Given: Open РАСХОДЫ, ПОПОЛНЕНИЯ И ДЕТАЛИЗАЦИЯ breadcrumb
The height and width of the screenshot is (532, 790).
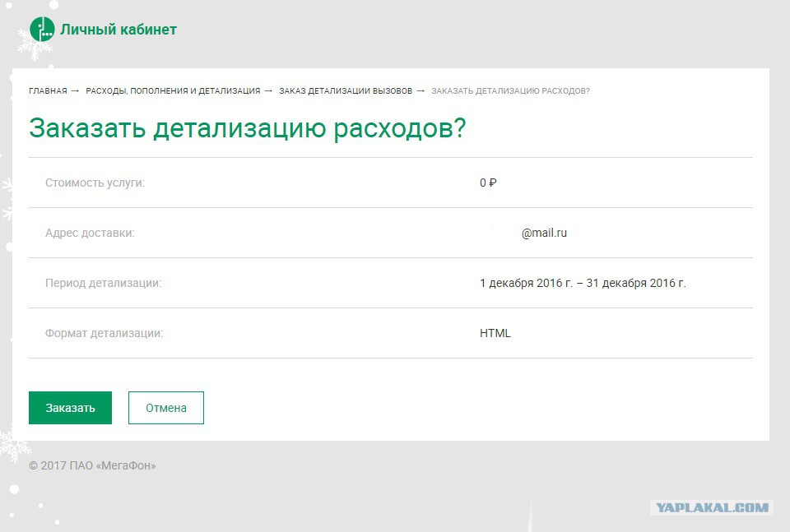Looking at the screenshot, I should coord(173,91).
